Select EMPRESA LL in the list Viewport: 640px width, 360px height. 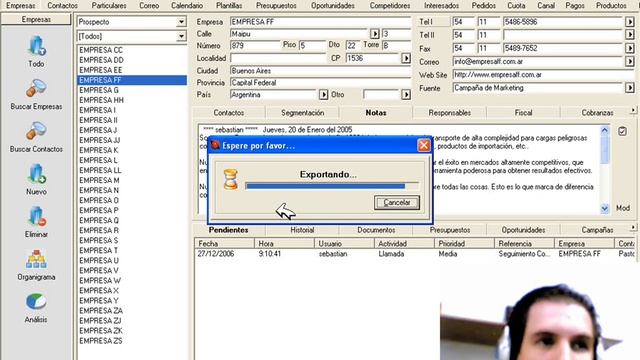(x=132, y=170)
